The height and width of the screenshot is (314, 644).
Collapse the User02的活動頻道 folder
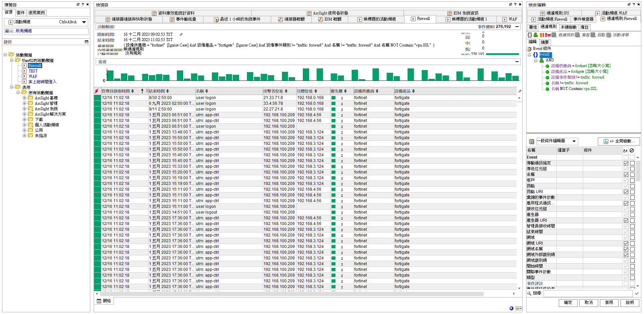pyautogui.click(x=12, y=60)
